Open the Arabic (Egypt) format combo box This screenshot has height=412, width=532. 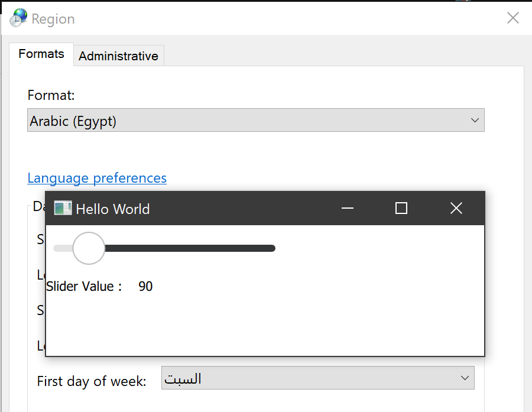[255, 121]
